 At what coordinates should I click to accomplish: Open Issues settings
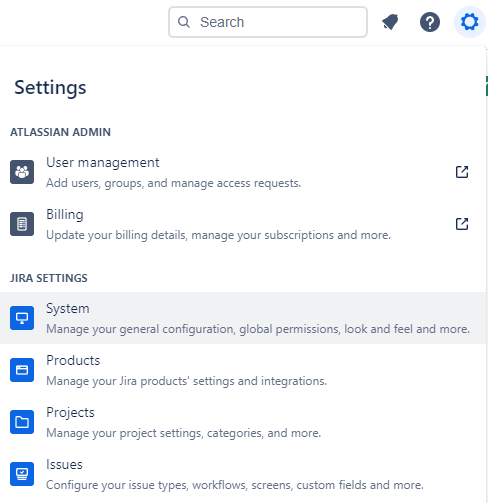[243, 474]
